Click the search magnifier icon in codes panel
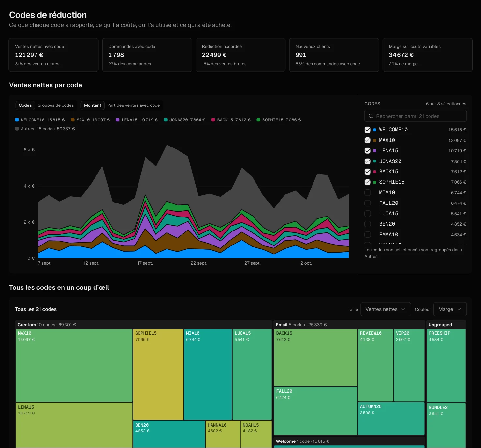The width and height of the screenshot is (481, 448). coord(371,116)
